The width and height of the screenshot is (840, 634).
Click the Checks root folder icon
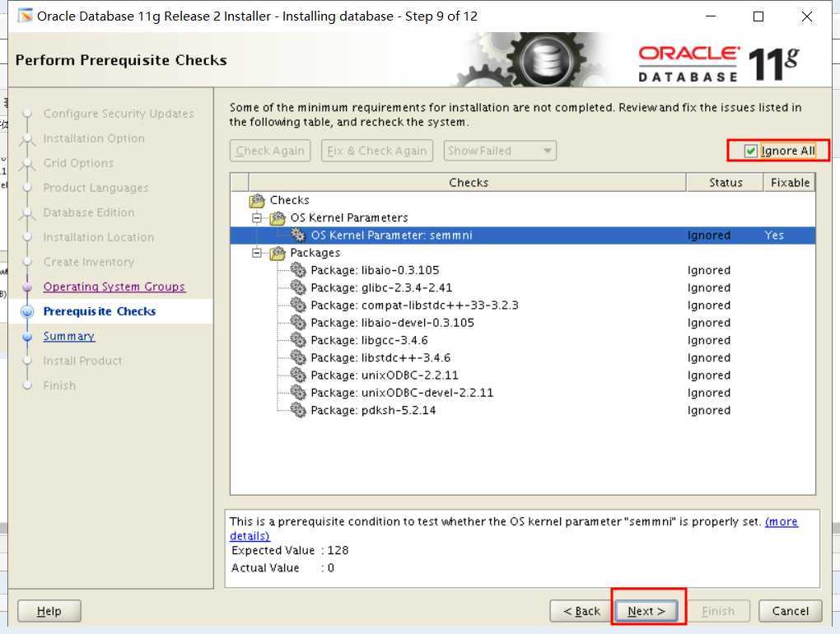[x=257, y=201]
